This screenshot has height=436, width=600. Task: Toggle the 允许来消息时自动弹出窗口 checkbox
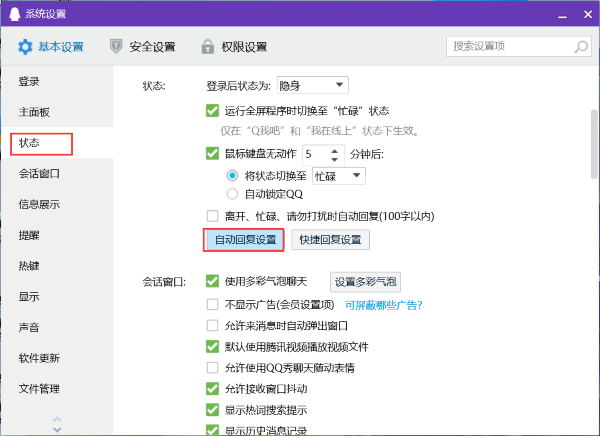(x=212, y=326)
